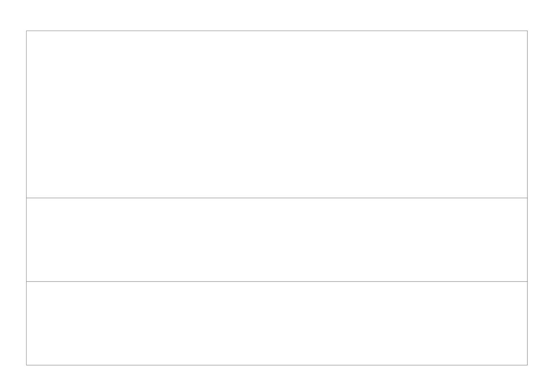Select the divider line below the largest panel
554x392 pixels.
277,198
